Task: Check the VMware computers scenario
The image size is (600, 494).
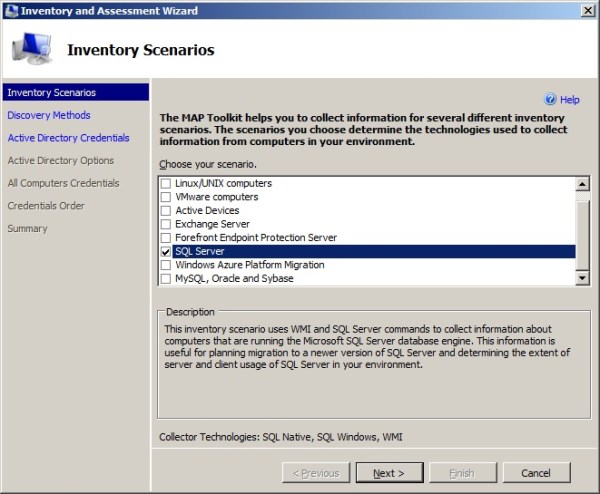Action: pyautogui.click(x=166, y=198)
